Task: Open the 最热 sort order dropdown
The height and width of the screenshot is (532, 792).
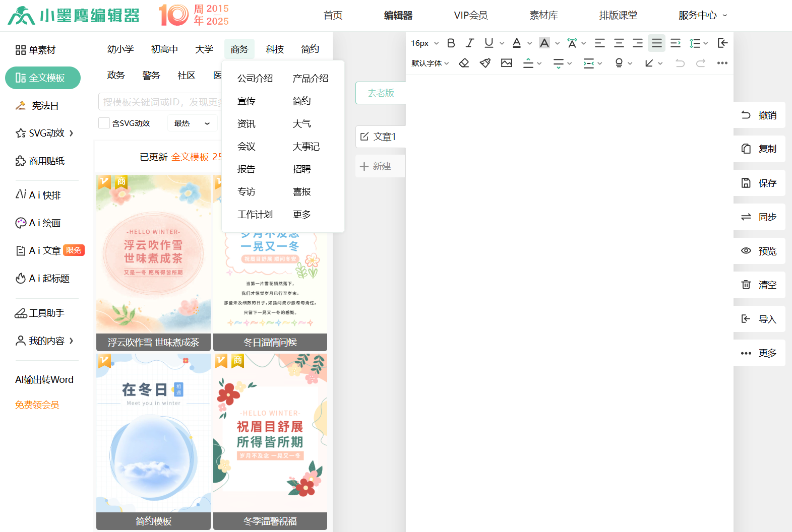Action: click(x=192, y=123)
